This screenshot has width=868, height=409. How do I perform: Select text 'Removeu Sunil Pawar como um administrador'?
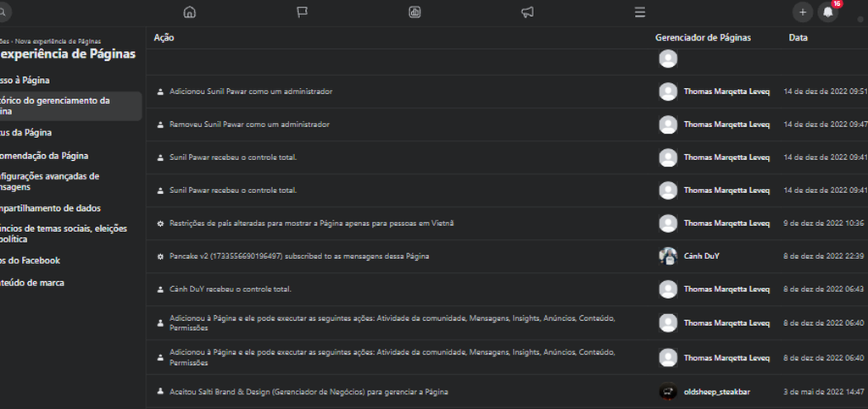(250, 125)
